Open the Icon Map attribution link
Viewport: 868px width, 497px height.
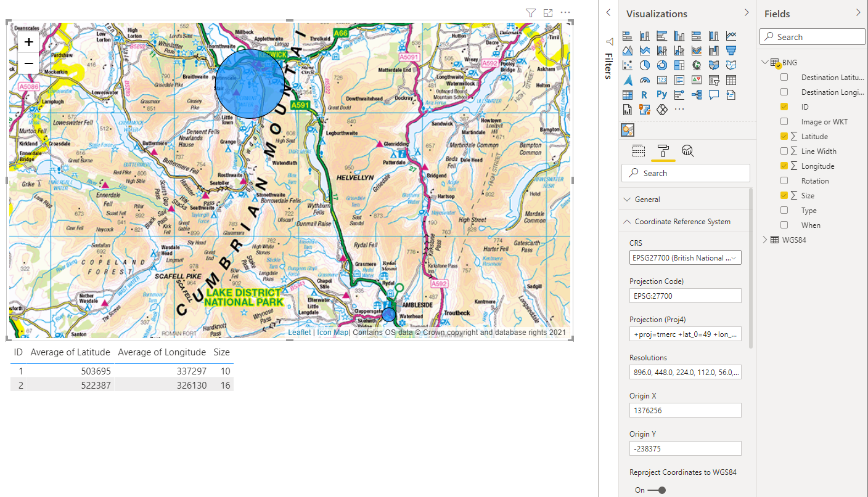coord(333,333)
